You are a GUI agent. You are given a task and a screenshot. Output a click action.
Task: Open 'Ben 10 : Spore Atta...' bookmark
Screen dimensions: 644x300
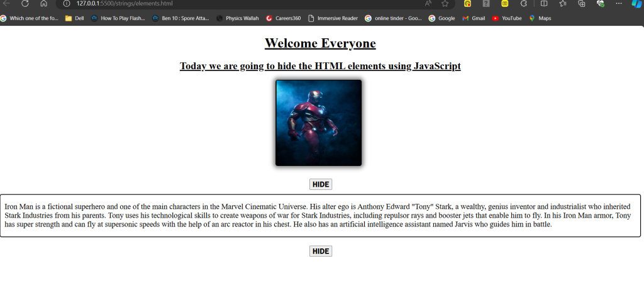coord(180,18)
